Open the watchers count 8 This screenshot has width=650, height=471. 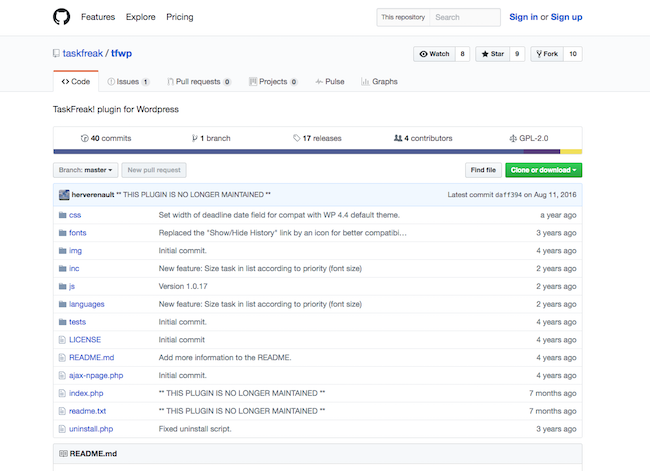tap(462, 54)
